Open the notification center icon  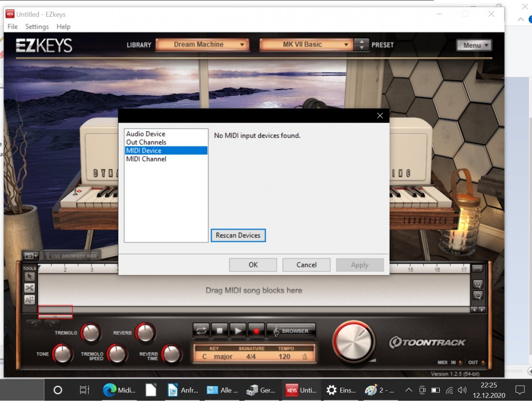coord(520,390)
